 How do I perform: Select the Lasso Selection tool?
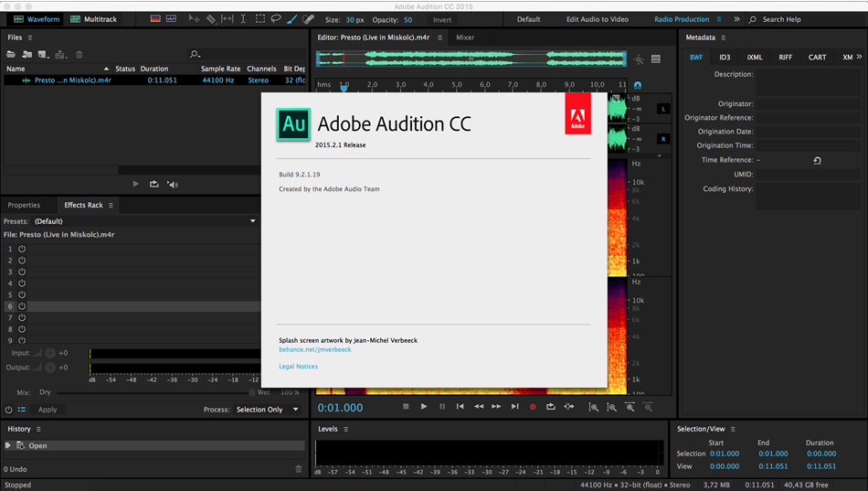[276, 19]
